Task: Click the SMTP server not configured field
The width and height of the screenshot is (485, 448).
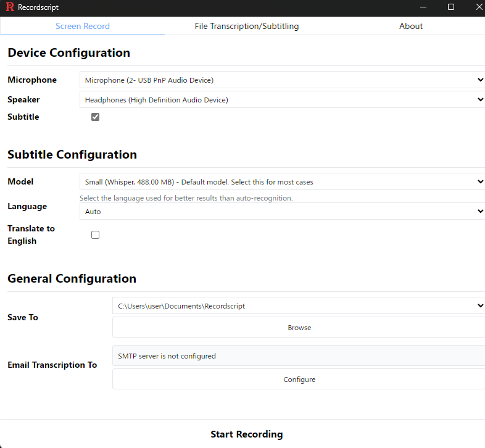Action: pyautogui.click(x=299, y=356)
